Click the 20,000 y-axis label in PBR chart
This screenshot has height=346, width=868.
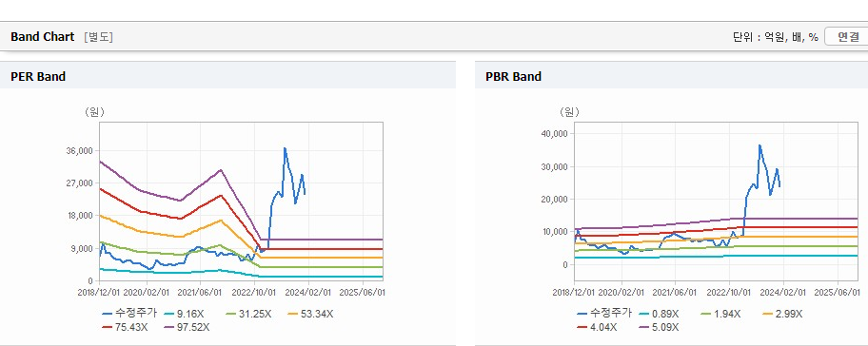pos(554,199)
